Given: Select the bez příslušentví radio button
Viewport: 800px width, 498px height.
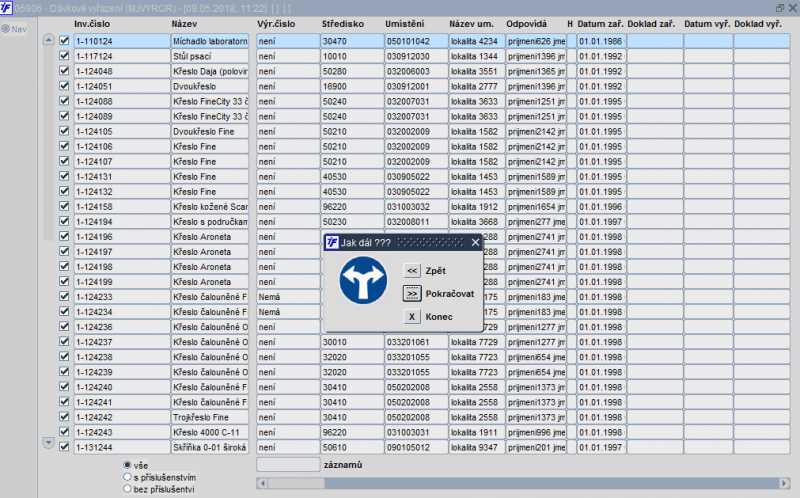Looking at the screenshot, I should 127,489.
